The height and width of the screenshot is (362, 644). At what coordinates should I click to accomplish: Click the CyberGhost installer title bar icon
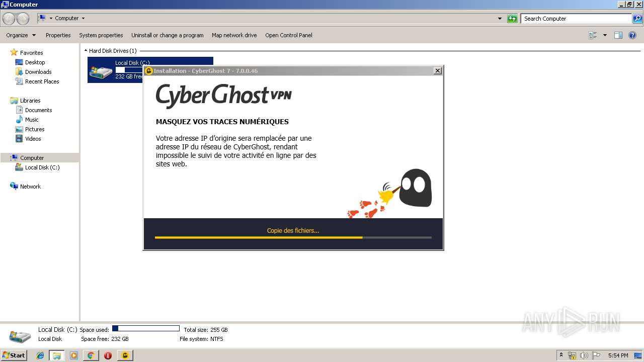click(x=149, y=71)
